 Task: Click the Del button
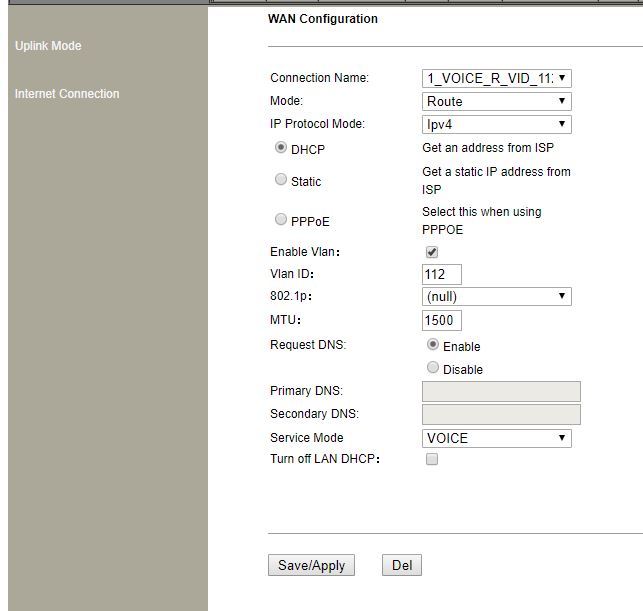pos(401,565)
